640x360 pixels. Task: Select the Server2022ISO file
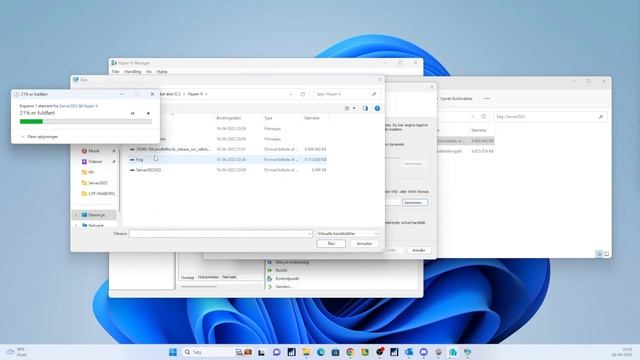click(228, 170)
